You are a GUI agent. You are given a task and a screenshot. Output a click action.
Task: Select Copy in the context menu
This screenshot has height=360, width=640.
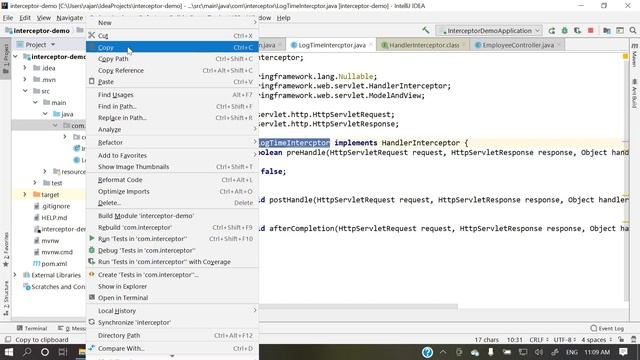172,47
